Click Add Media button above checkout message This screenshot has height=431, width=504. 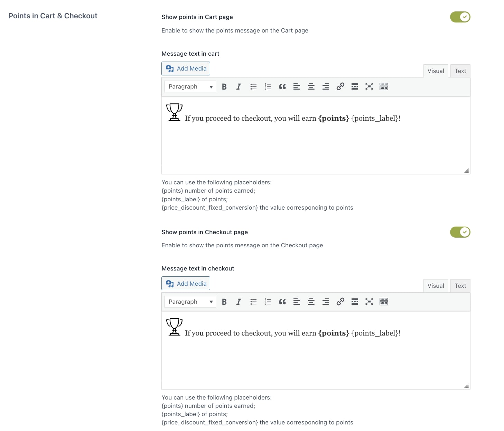pyautogui.click(x=186, y=284)
